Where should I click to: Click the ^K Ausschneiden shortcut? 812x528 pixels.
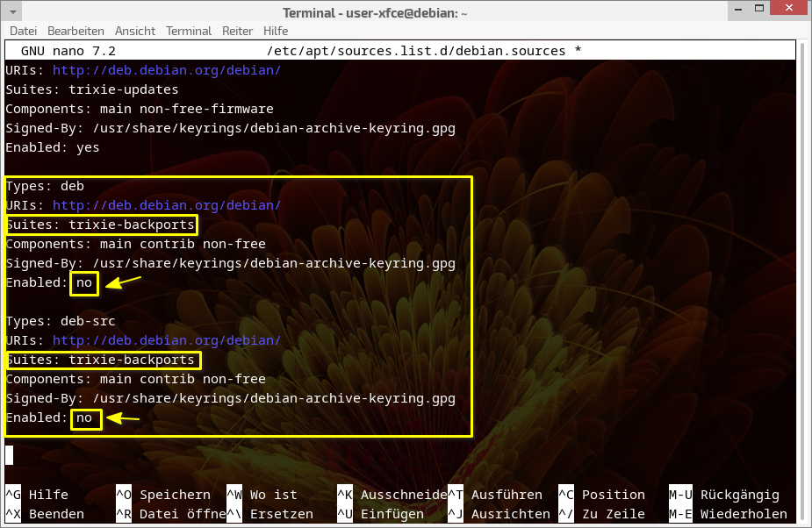[392, 495]
